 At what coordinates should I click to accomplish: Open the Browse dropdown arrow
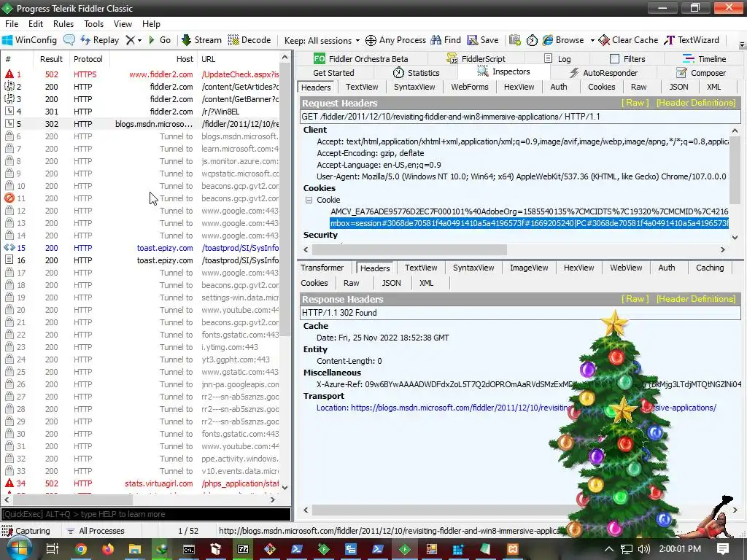coord(592,41)
